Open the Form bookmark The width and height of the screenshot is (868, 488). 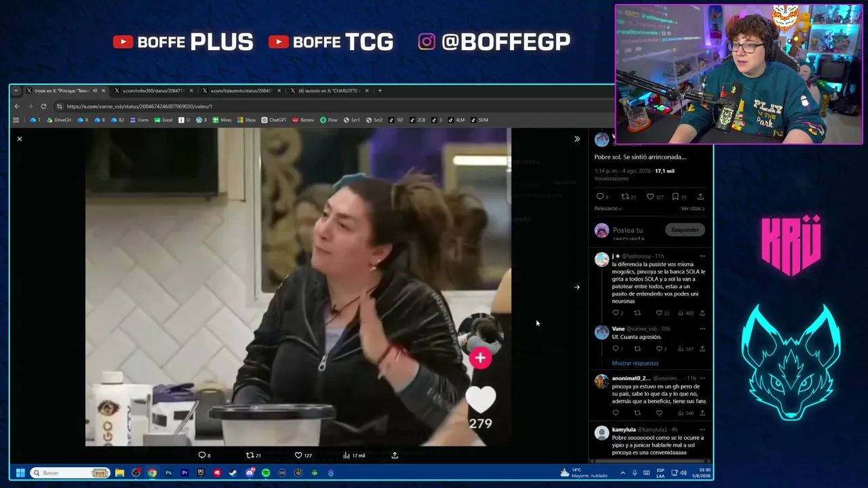(x=139, y=120)
